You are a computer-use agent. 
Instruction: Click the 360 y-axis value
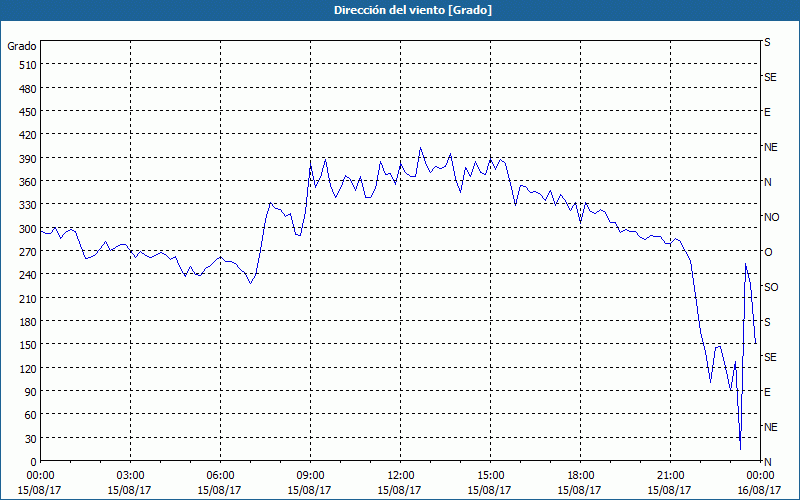pos(28,182)
